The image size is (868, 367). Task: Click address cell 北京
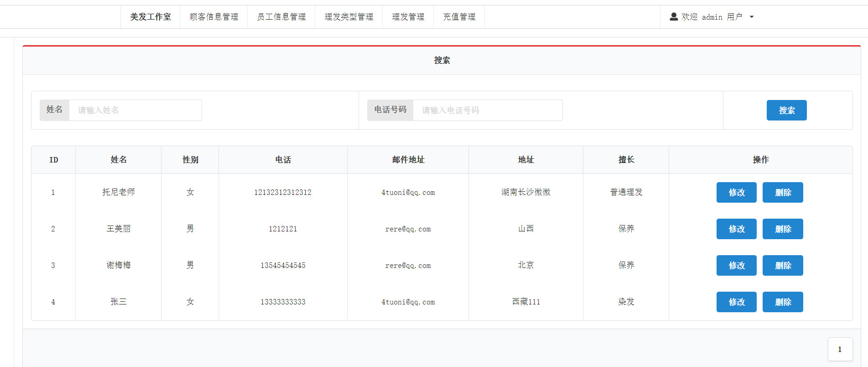[x=526, y=265]
